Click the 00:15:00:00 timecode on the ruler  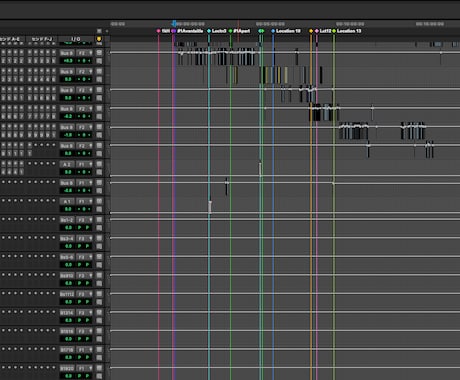click(430, 24)
